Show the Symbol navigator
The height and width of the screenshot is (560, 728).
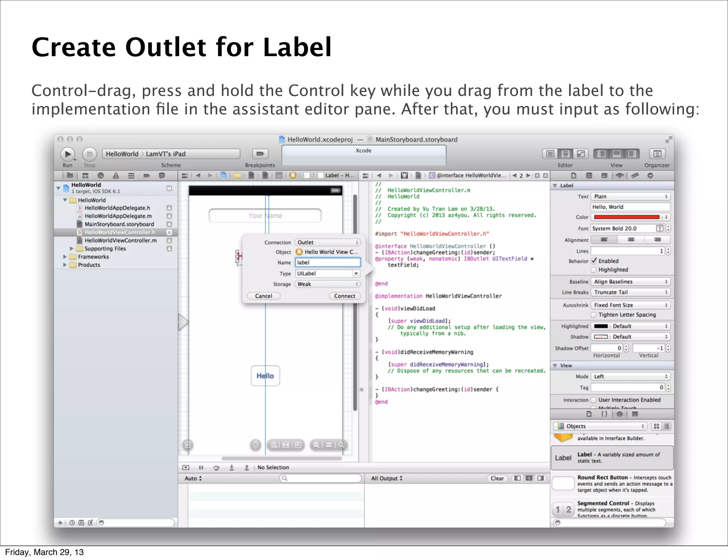85,176
